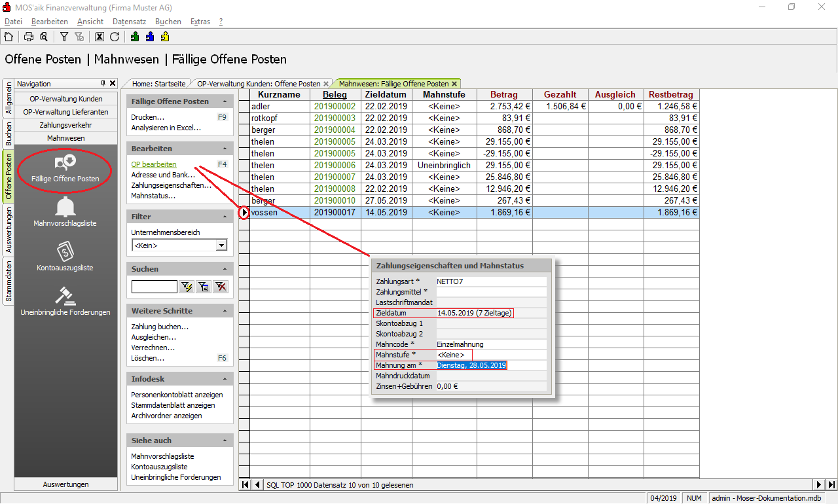
Task: Open Uneinbringliche Forderungen gavel icon
Action: coord(65,296)
